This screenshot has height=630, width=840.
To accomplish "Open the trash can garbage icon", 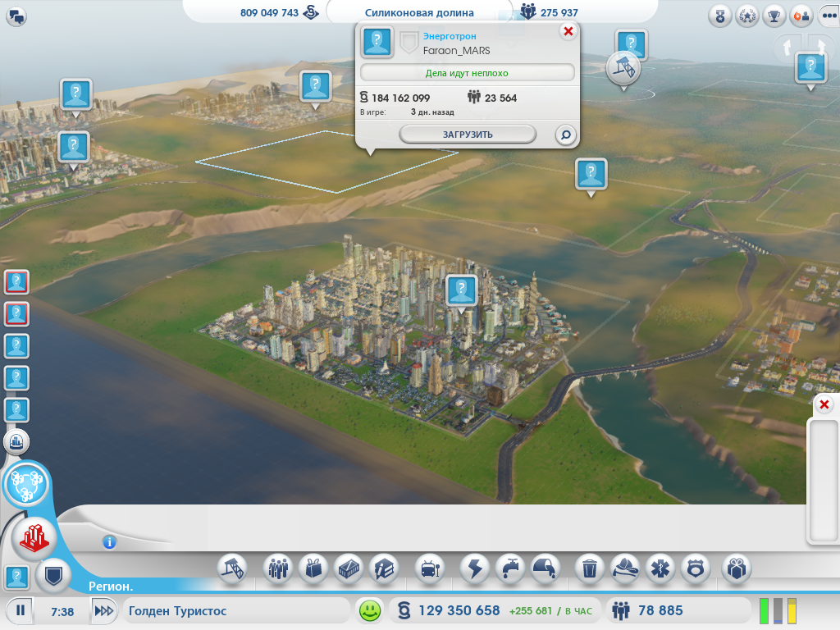I will 589,568.
